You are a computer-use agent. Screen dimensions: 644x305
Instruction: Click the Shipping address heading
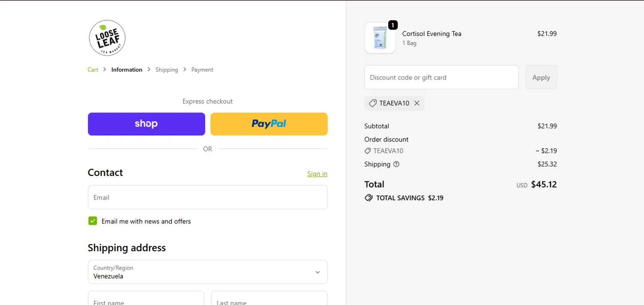pyautogui.click(x=127, y=248)
